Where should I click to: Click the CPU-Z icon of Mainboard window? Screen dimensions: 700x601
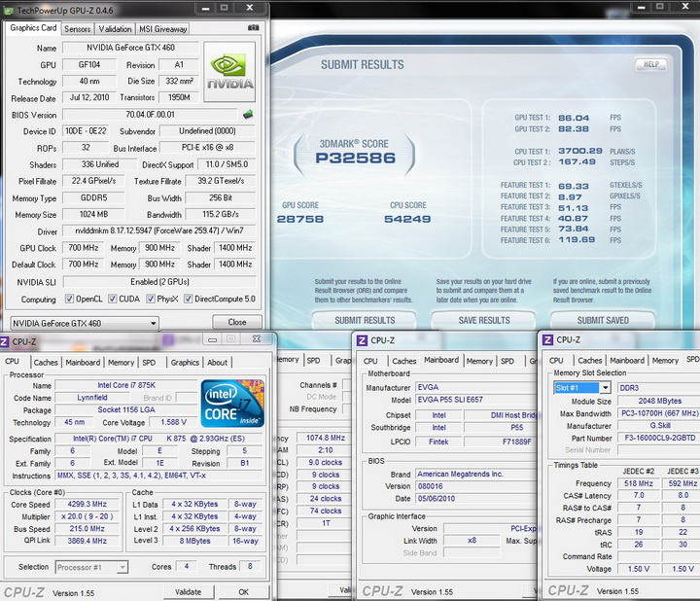(362, 340)
